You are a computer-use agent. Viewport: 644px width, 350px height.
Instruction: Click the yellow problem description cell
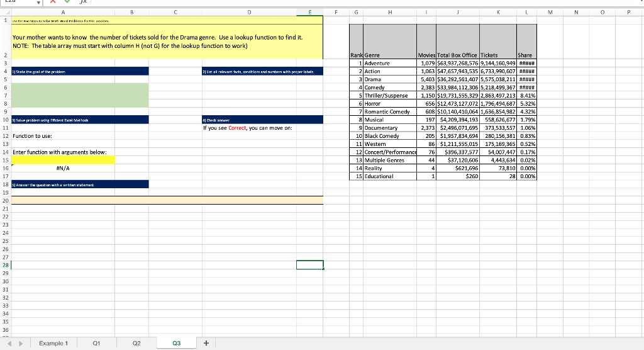(x=167, y=42)
